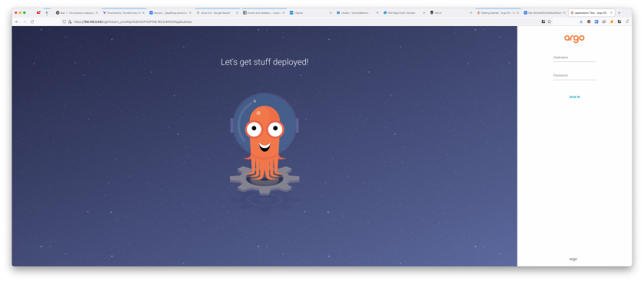Click the lock warning icon beside the URL
The height and width of the screenshot is (282, 644).
point(70,21)
